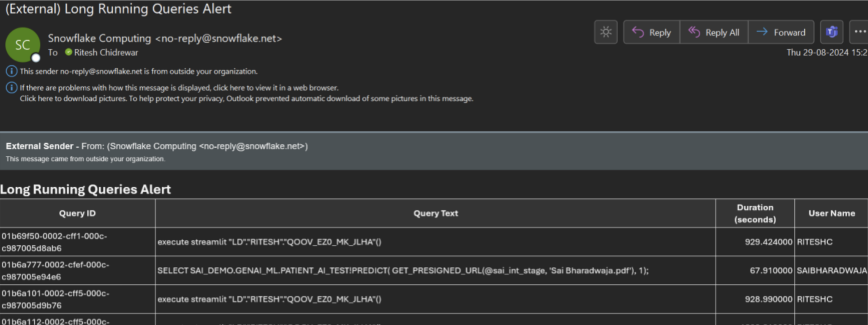This screenshot has height=325, width=868.
Task: Click the External Sender banner text
Action: (x=157, y=146)
